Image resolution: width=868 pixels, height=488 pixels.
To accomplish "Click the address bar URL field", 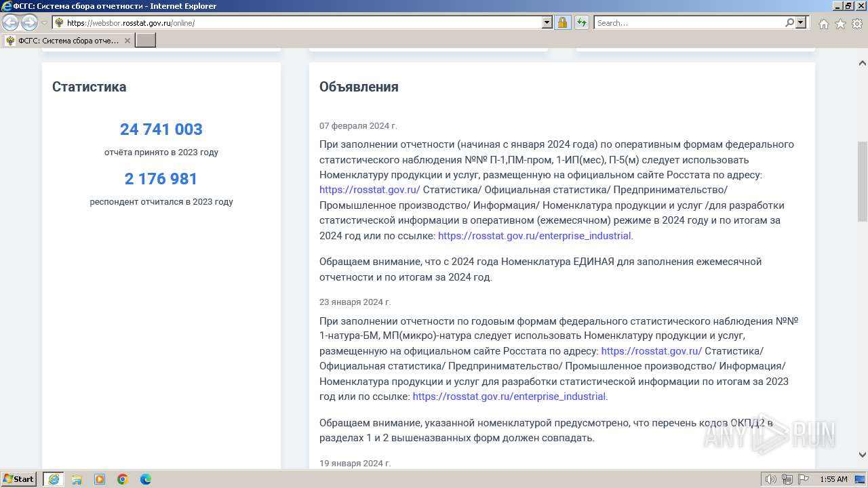I will (x=304, y=23).
